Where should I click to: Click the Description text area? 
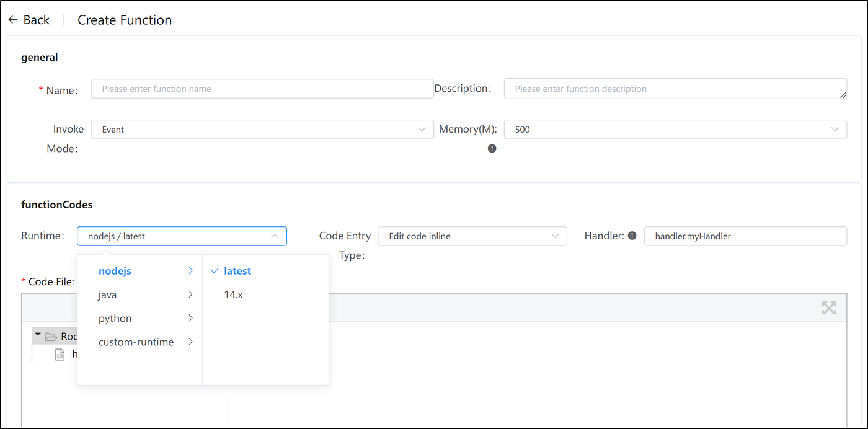[675, 89]
